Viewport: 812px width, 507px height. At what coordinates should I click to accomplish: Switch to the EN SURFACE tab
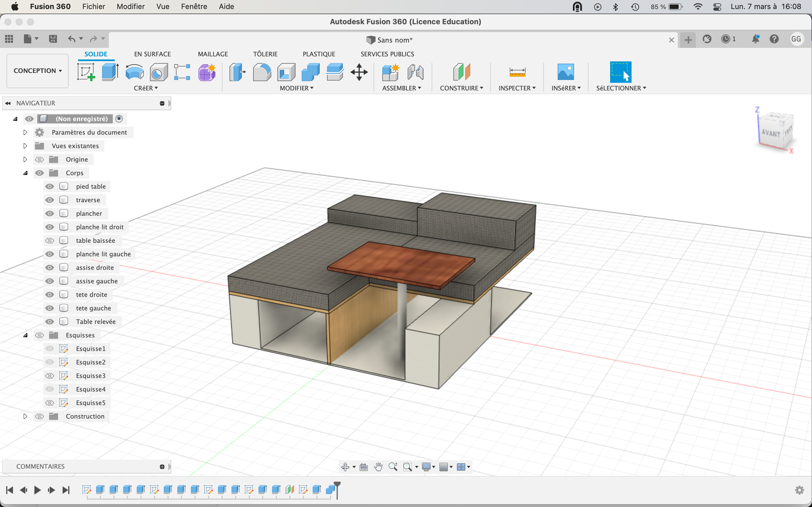coord(152,54)
